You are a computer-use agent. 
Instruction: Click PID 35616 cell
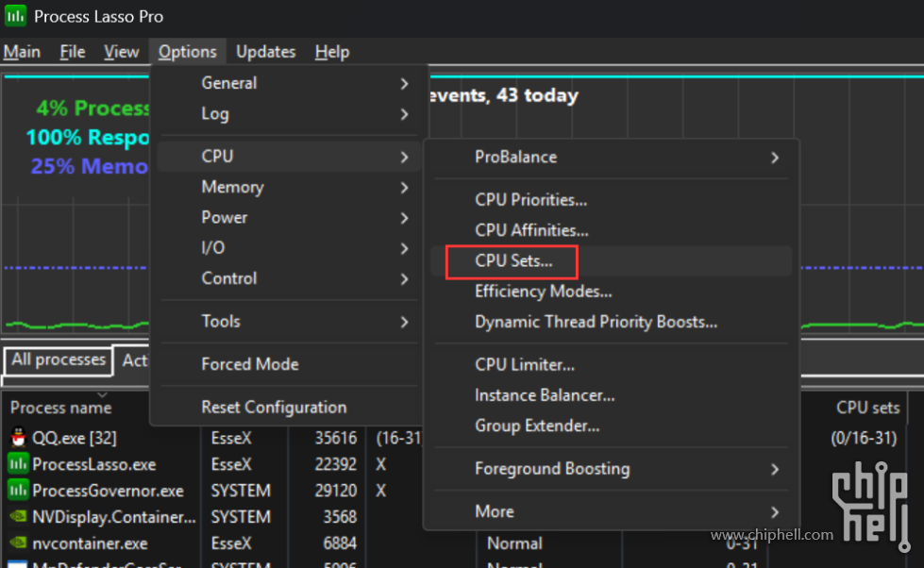point(335,438)
